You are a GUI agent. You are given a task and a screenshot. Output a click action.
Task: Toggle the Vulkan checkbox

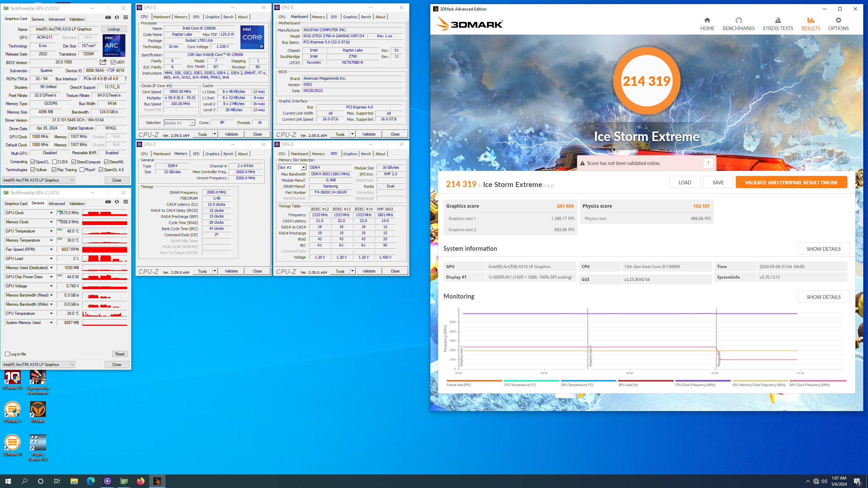point(33,170)
